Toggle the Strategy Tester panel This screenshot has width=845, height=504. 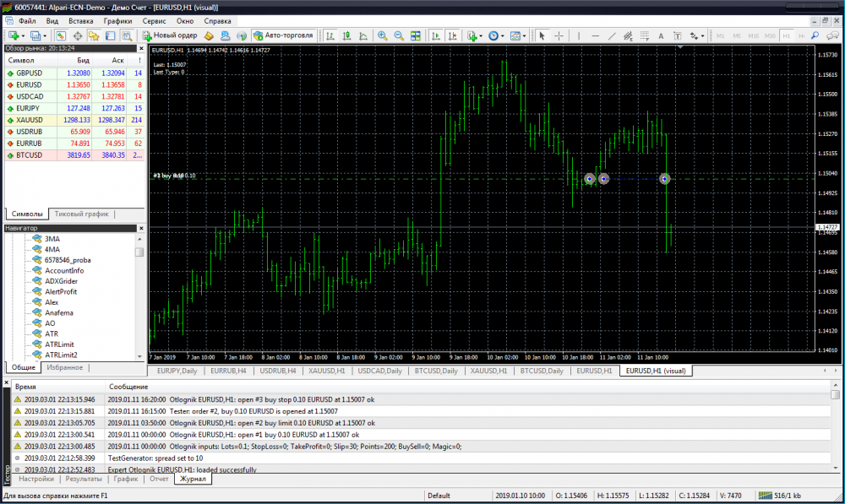127,35
